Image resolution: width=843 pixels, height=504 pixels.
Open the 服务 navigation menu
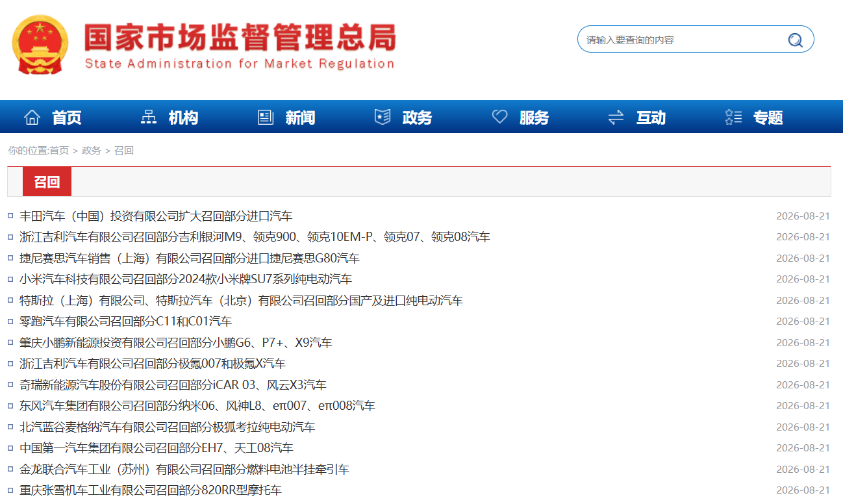click(x=534, y=118)
